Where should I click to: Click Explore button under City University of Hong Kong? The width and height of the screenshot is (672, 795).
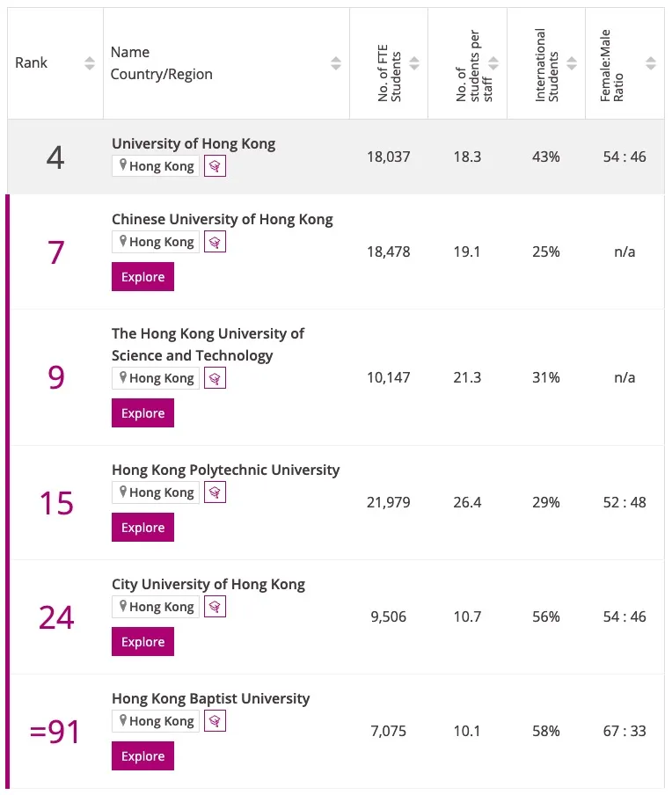click(142, 642)
